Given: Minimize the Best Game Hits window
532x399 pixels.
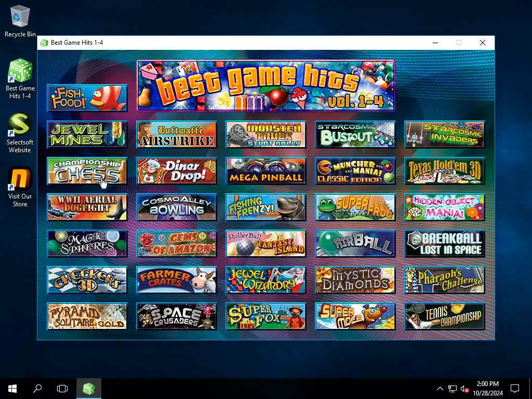Looking at the screenshot, I should (x=435, y=43).
